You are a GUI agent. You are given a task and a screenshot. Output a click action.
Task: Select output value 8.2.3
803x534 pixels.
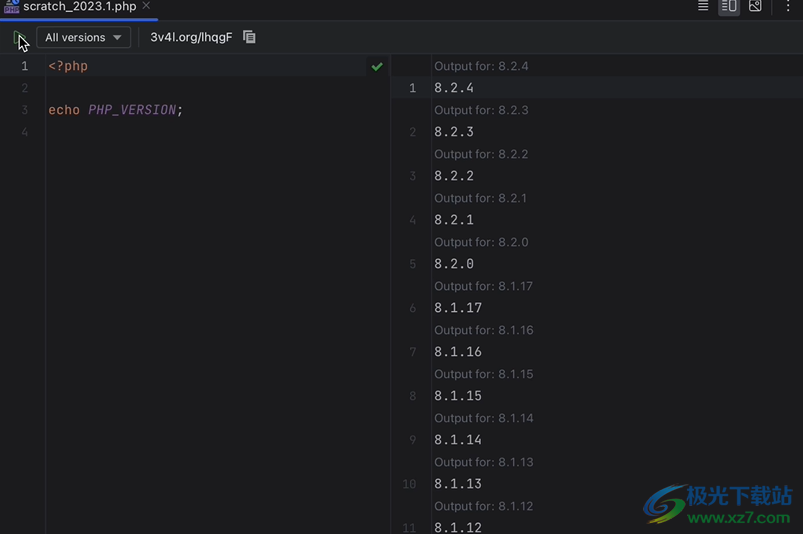[454, 132]
